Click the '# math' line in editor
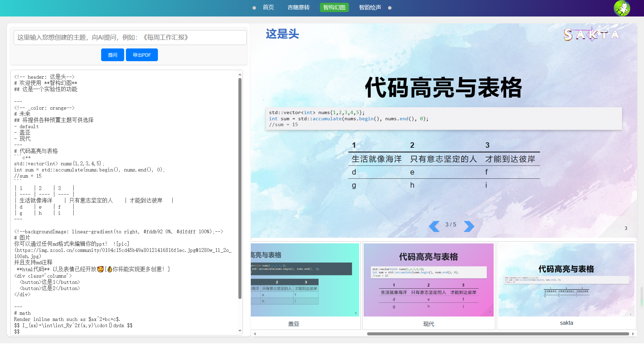This screenshot has height=344, width=644. pyautogui.click(x=22, y=313)
